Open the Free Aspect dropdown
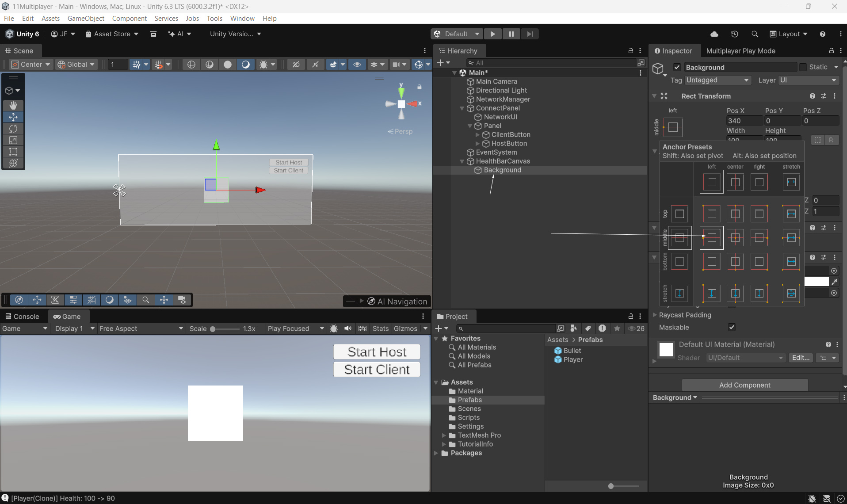Image resolution: width=847 pixels, height=504 pixels. point(141,328)
